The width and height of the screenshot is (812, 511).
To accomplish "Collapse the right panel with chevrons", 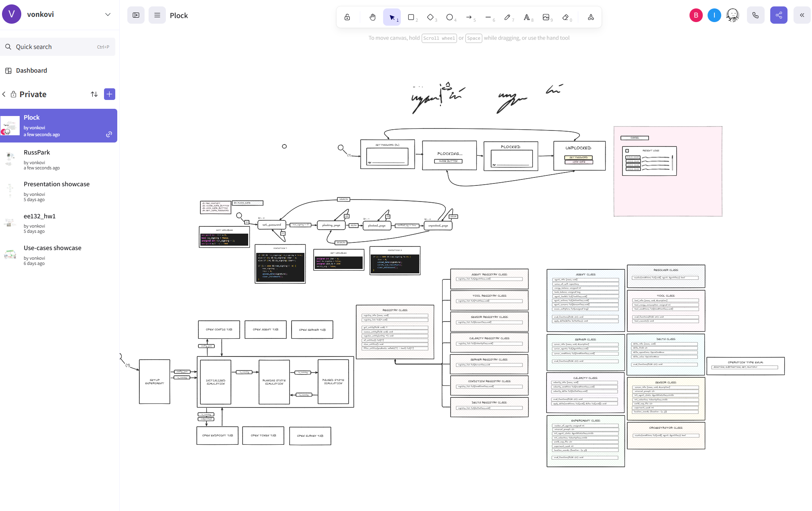I will [802, 15].
